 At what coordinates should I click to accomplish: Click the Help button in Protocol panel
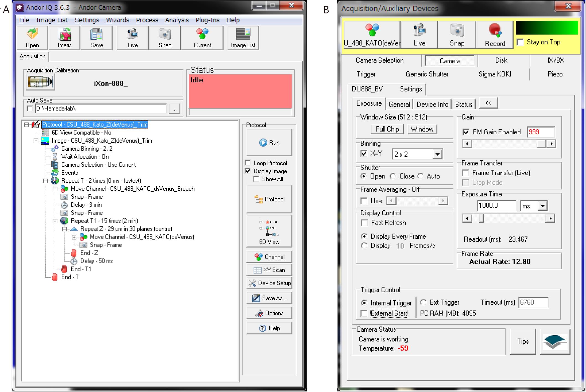[x=269, y=328]
